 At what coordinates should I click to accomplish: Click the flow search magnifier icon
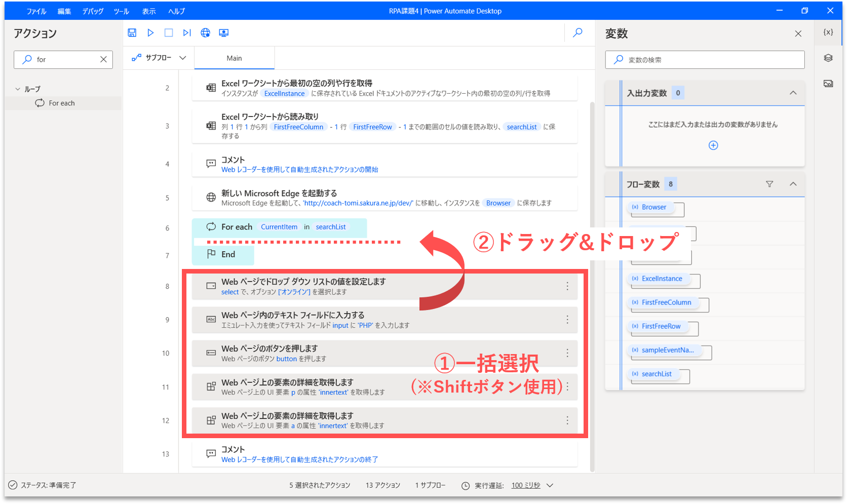tap(577, 33)
